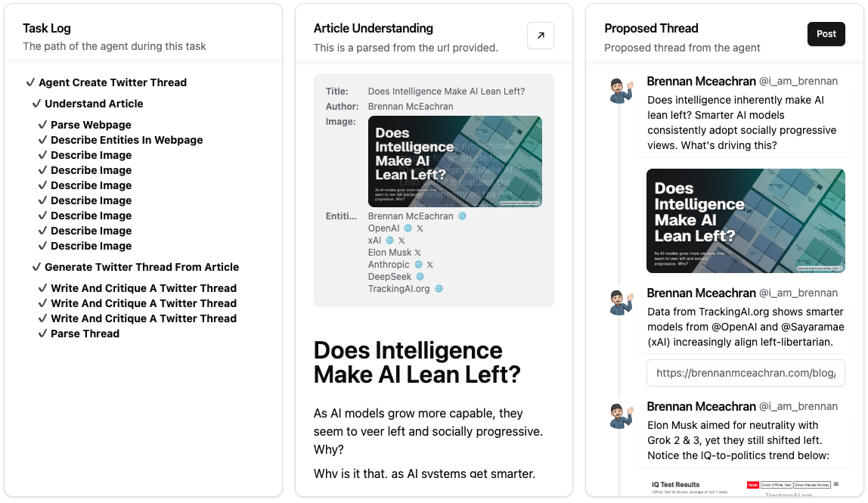
Task: Open the article external link arrow icon
Action: (x=541, y=36)
